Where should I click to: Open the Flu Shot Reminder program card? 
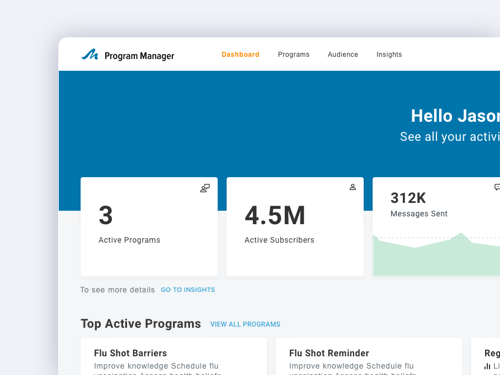click(369, 357)
